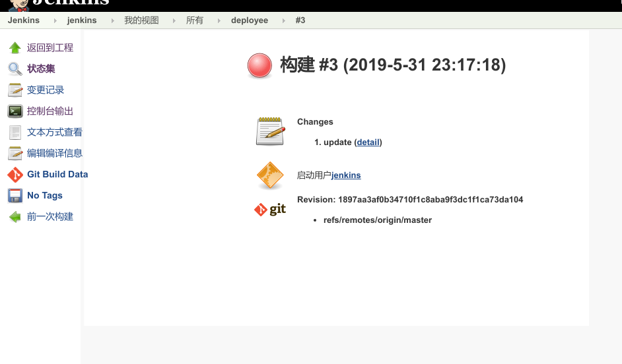Go to deployee breadcrumb item
This screenshot has height=364, width=622.
(250, 20)
